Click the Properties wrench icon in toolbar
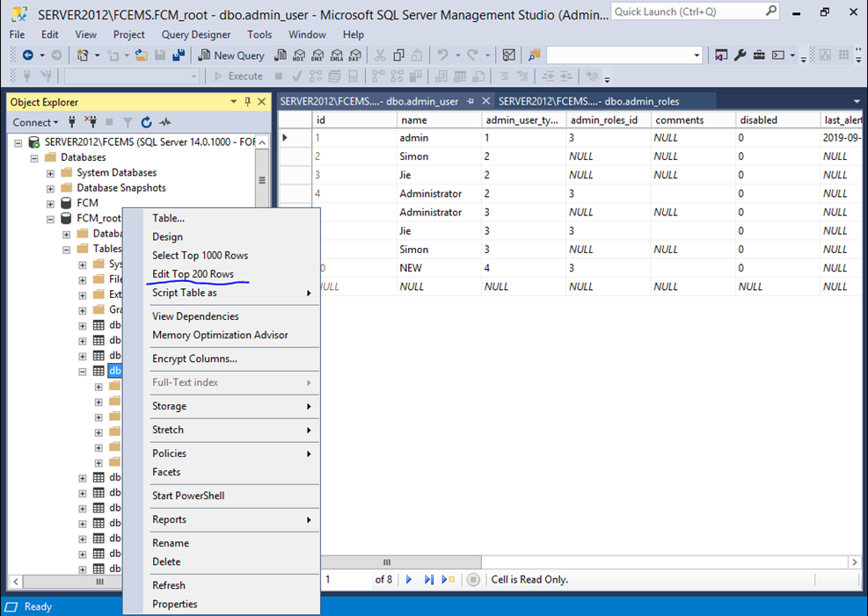The image size is (868, 616). (740, 54)
